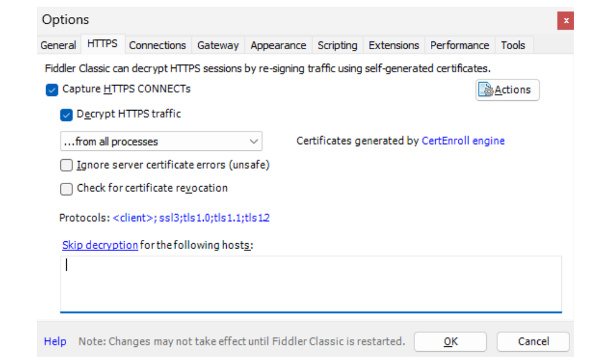The width and height of the screenshot is (609, 364).
Task: Open the Skip decryption link
Action: coord(100,245)
